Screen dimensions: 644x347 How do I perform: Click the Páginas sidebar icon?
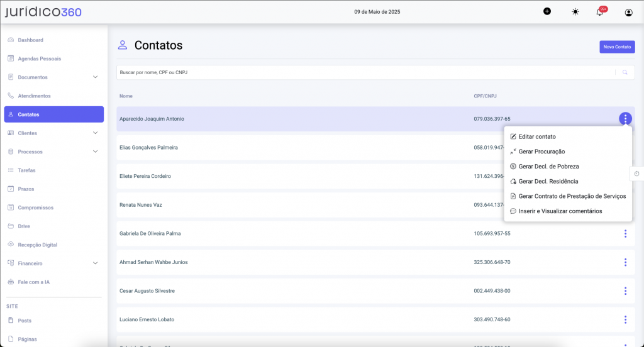coord(11,339)
